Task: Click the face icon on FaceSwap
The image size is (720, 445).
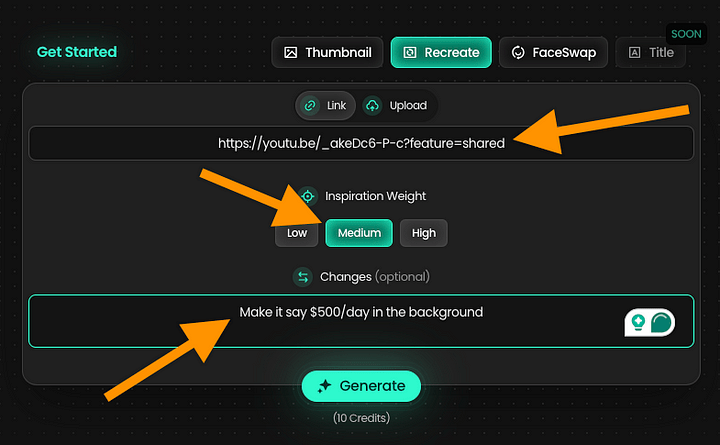Action: 518,53
